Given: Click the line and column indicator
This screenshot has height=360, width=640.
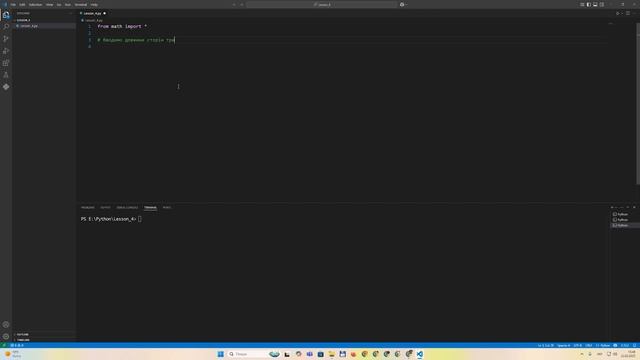Looking at the screenshot, I should [x=545, y=345].
